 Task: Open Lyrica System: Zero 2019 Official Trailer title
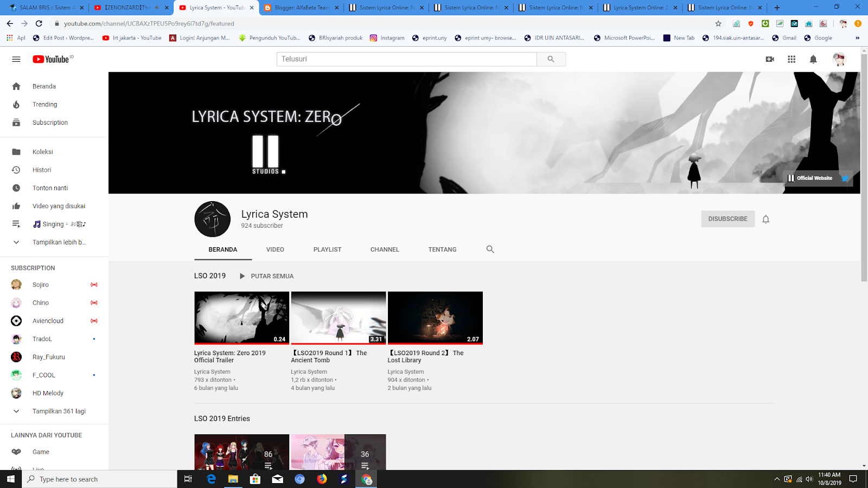point(230,356)
